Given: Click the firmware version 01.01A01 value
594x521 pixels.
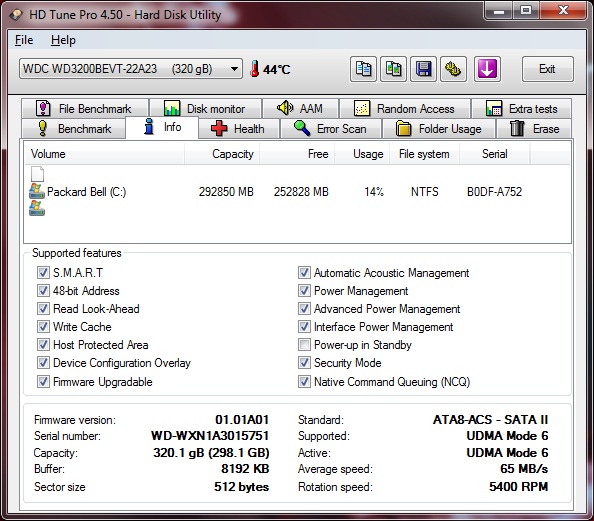Looking at the screenshot, I should [x=242, y=419].
